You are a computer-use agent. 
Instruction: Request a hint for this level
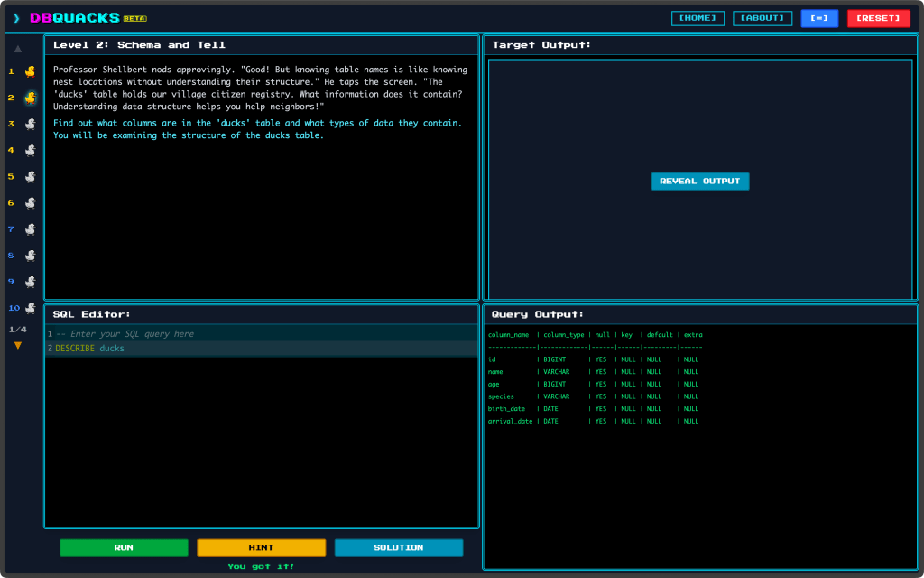pyautogui.click(x=261, y=547)
